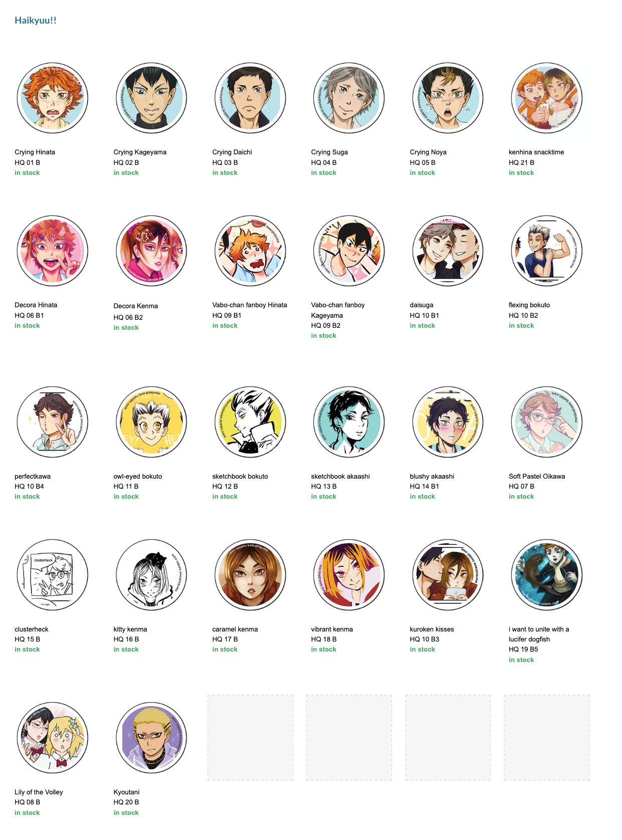The image size is (622, 840).
Task: Open the owl-eyed bokuto yellow badge
Action: [151, 422]
